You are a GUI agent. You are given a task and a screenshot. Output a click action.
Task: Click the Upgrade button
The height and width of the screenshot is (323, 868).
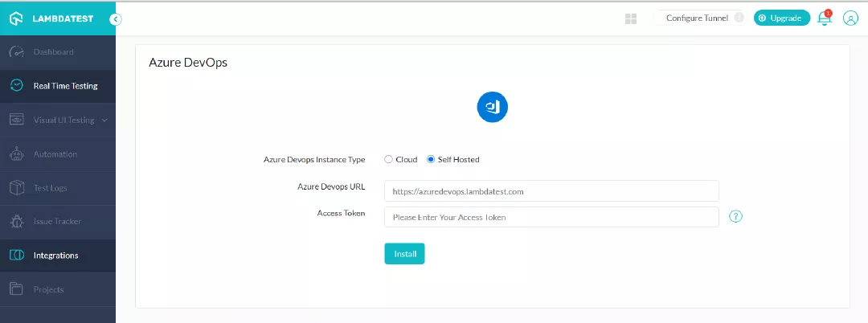pos(782,18)
